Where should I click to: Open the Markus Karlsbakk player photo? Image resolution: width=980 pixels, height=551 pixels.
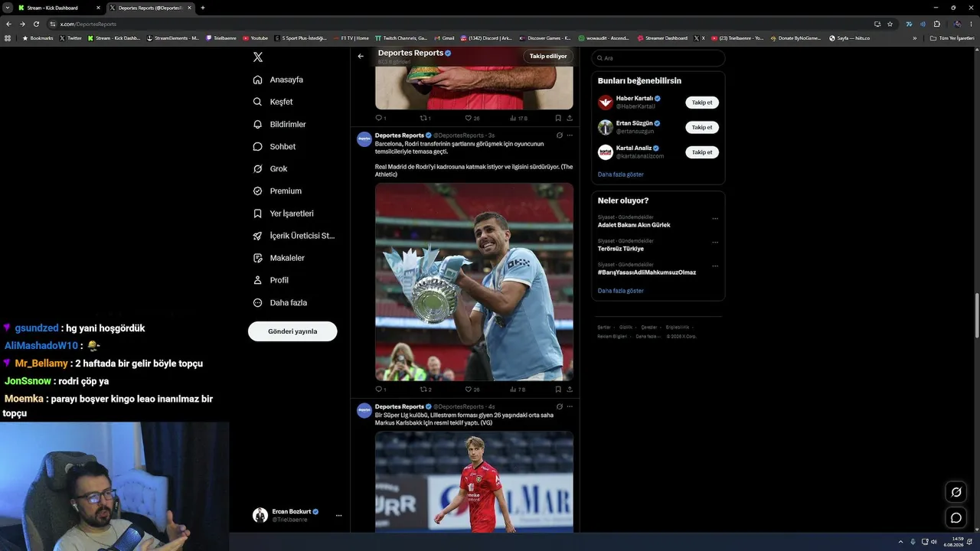[x=474, y=481]
